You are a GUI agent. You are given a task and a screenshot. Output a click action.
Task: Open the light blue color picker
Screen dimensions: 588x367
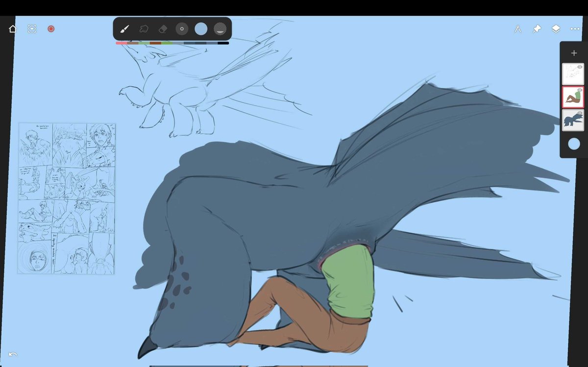coord(201,29)
